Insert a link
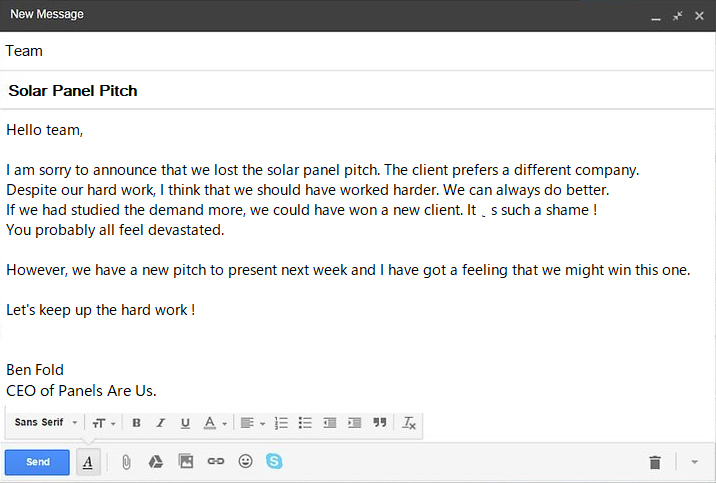This screenshot has height=483, width=716. [215, 462]
